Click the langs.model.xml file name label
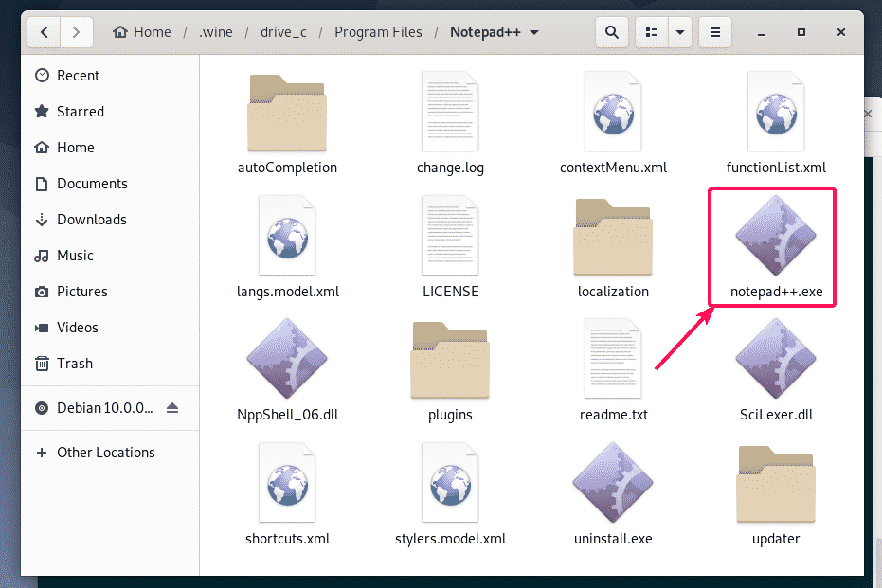The width and height of the screenshot is (882, 588). tap(287, 292)
